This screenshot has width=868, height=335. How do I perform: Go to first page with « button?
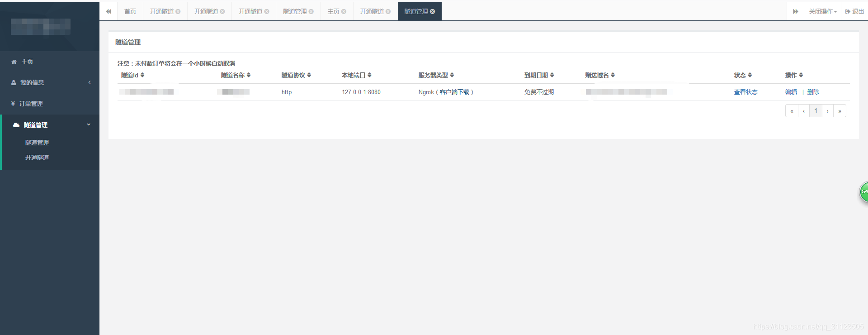click(792, 111)
